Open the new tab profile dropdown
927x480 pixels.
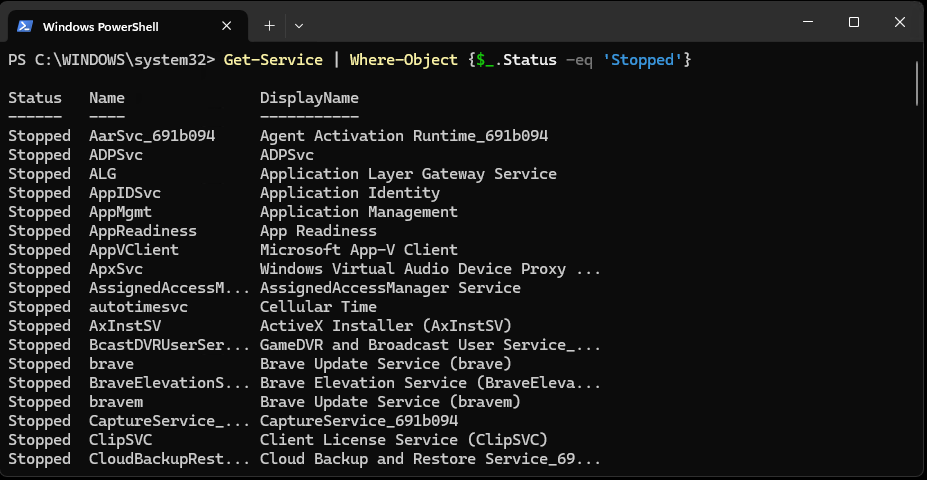tap(299, 25)
